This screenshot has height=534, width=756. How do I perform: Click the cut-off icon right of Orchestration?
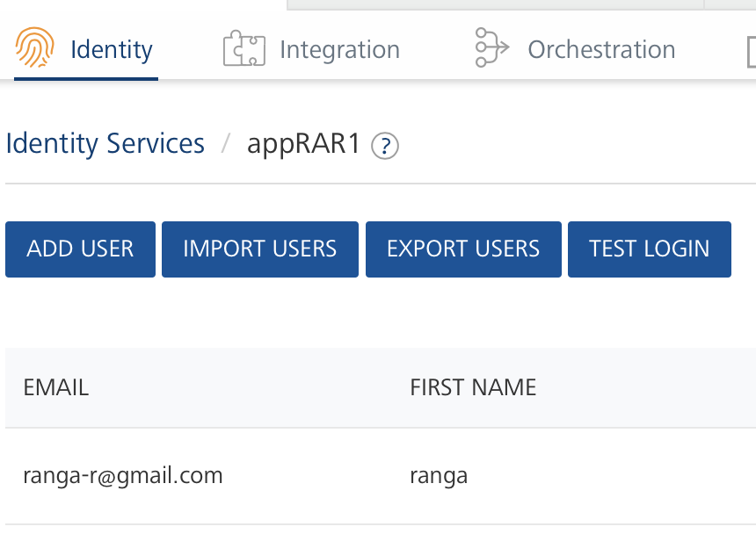tap(750, 51)
